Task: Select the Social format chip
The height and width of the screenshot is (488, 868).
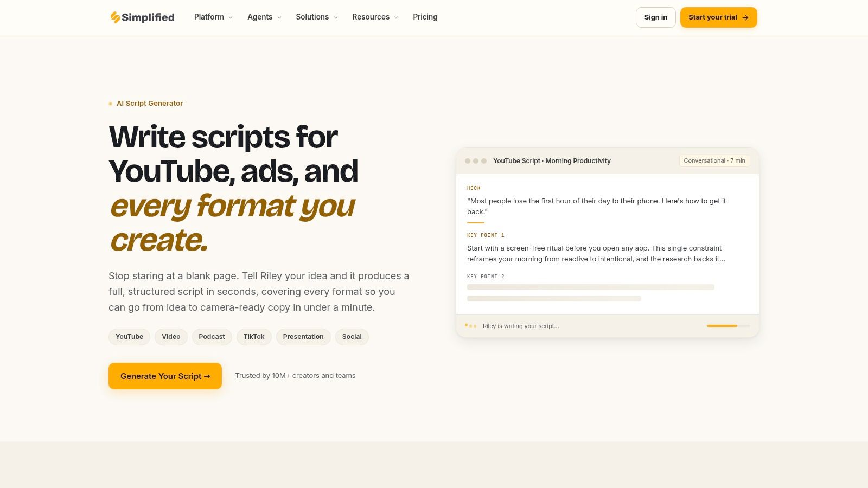Action: pos(352,337)
